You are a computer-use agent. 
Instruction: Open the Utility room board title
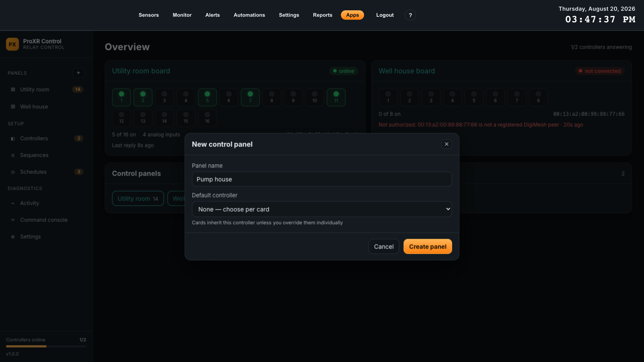141,71
